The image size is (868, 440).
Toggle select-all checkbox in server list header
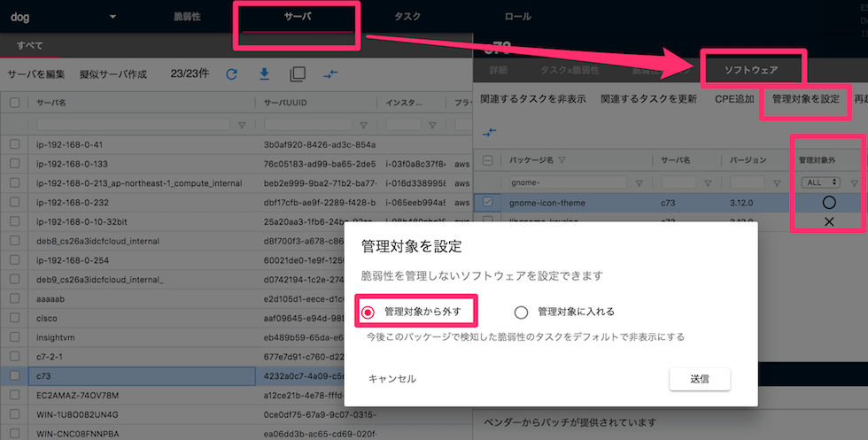[15, 103]
